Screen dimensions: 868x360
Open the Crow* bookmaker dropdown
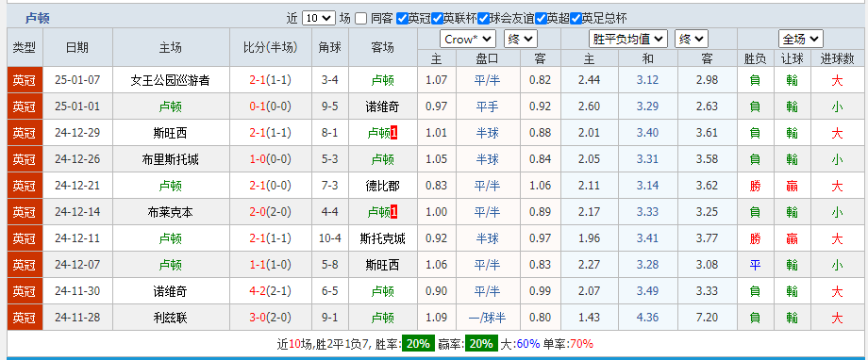pyautogui.click(x=468, y=40)
